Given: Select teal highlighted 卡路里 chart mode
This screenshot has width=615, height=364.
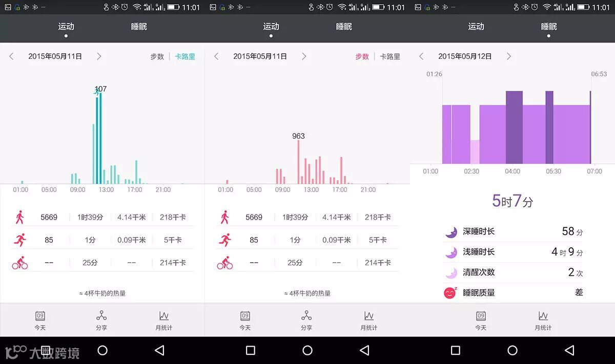Looking at the screenshot, I should [185, 57].
